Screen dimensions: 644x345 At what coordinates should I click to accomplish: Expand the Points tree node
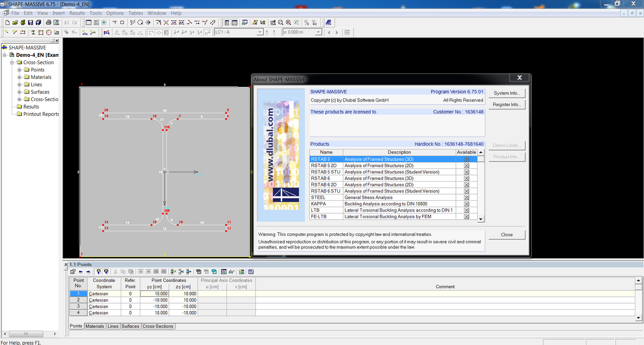[20, 70]
